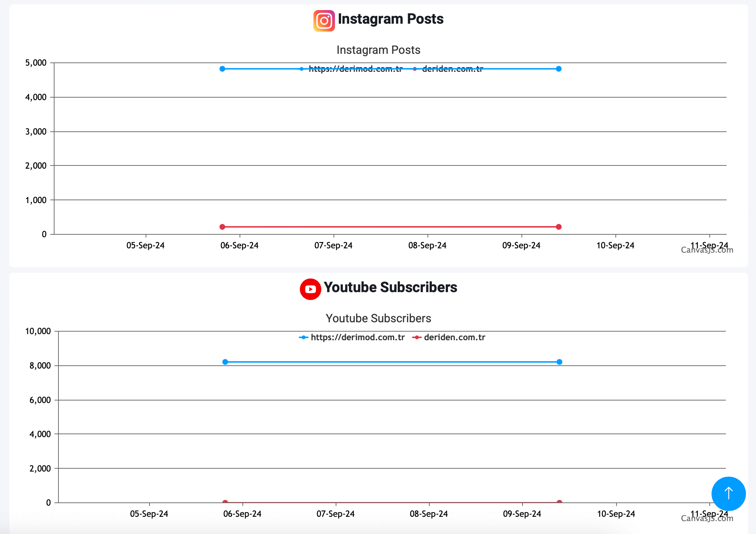The image size is (756, 534).
Task: Select the first blue point in Youtube Subscribers chart
Action: [x=225, y=362]
